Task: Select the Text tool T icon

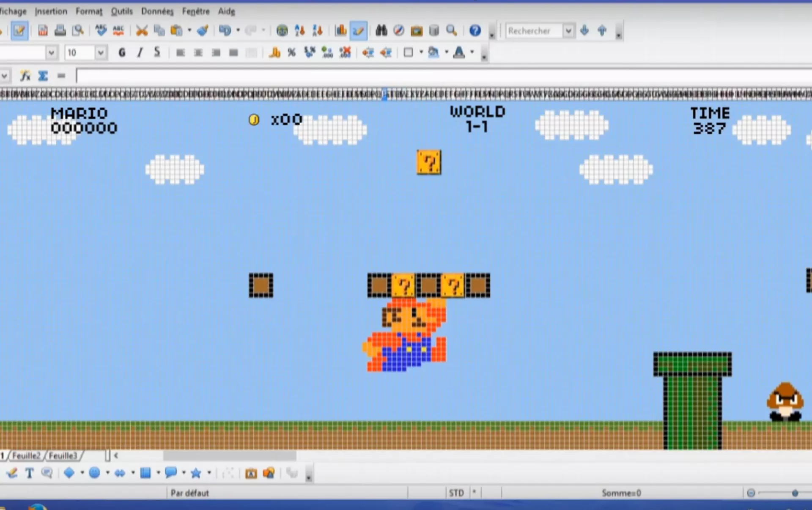Action: 29,473
